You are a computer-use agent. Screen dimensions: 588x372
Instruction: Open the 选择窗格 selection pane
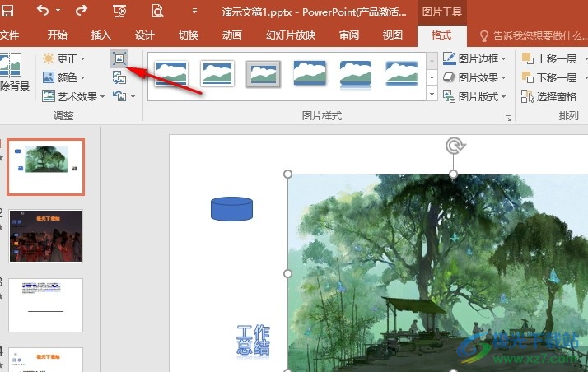pyautogui.click(x=548, y=96)
